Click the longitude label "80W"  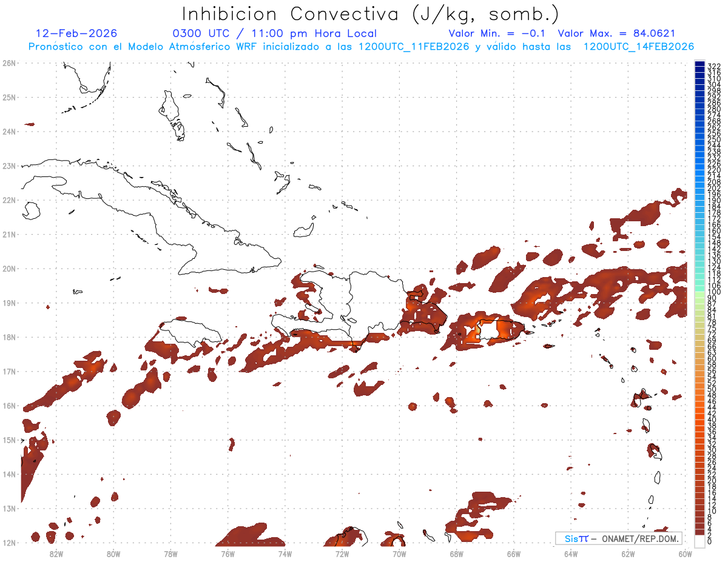click(x=113, y=554)
